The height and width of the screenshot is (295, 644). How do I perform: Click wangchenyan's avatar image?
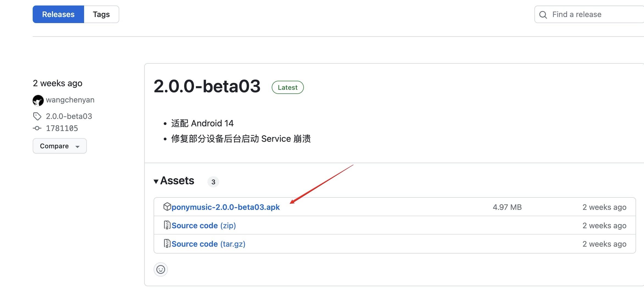pos(38,100)
